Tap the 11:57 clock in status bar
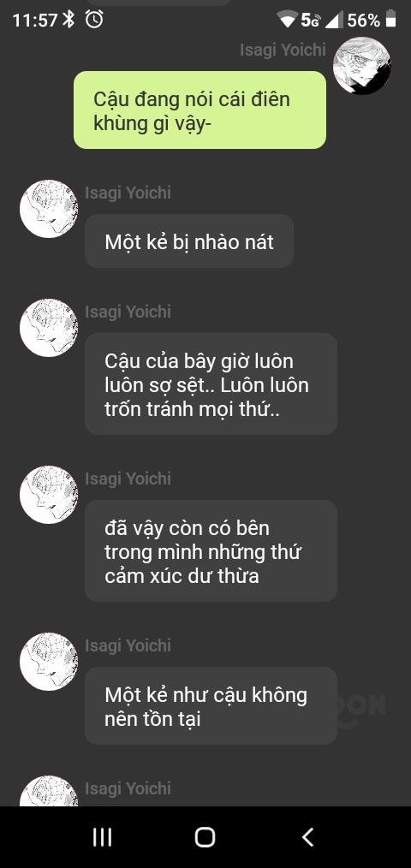The image size is (411, 868). point(35,21)
